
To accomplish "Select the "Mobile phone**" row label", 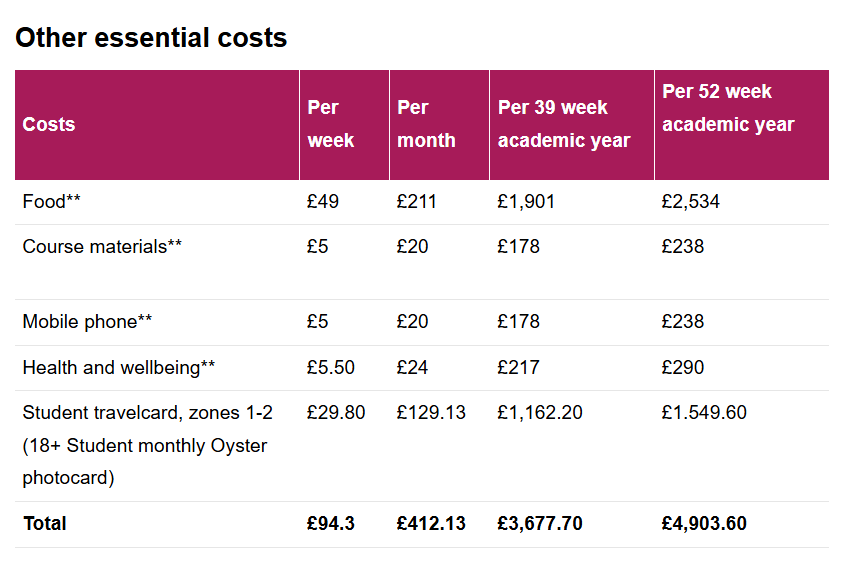I will pos(87,322).
